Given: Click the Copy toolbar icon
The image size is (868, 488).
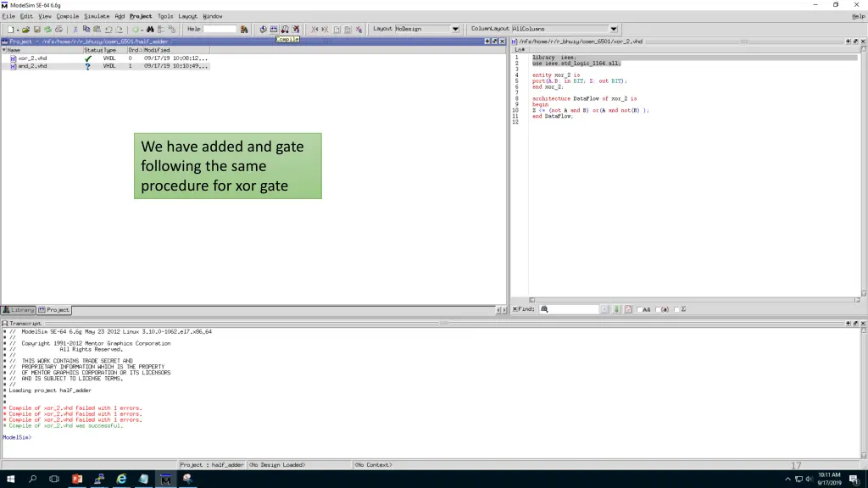Looking at the screenshot, I should click(x=86, y=30).
